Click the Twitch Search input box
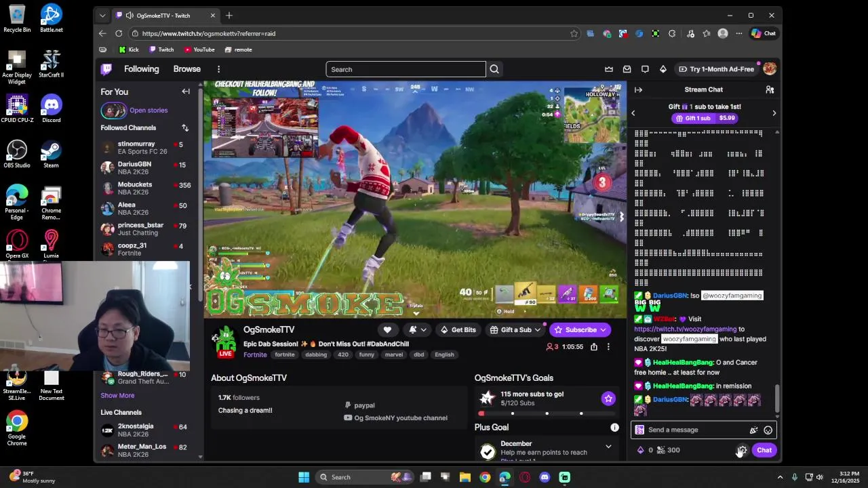868x488 pixels. click(406, 69)
